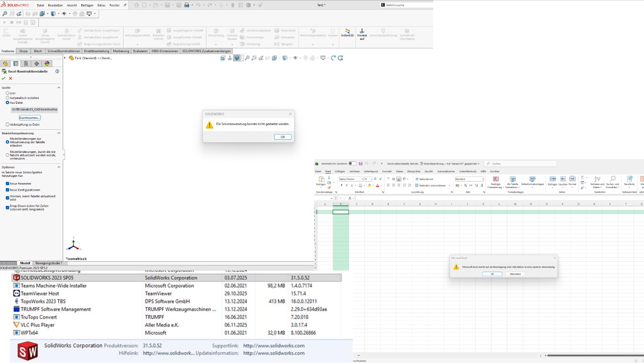Confirm the Excel design table with green checkmark

tap(3, 79)
